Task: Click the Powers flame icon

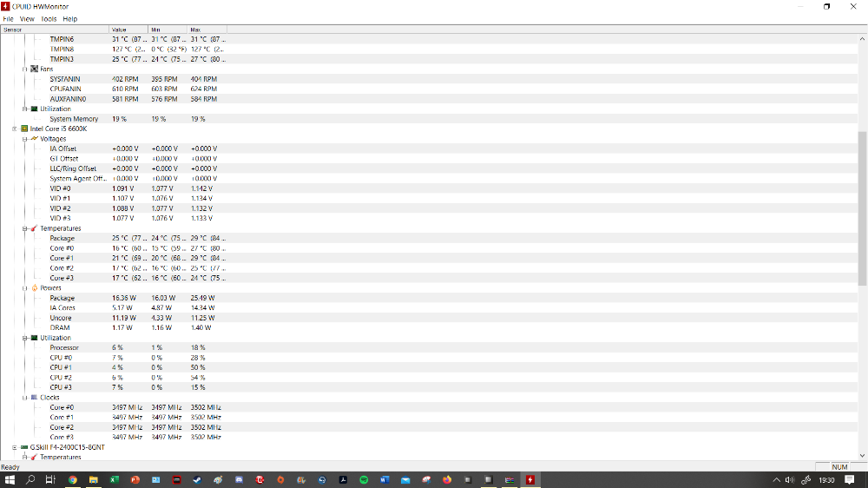Action: [35, 288]
